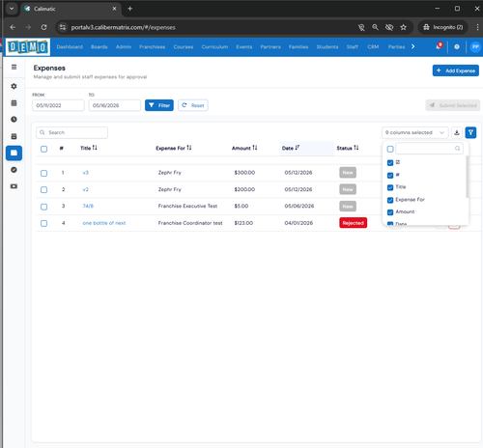Open the CRM nav item
This screenshot has width=483, height=448.
point(373,46)
